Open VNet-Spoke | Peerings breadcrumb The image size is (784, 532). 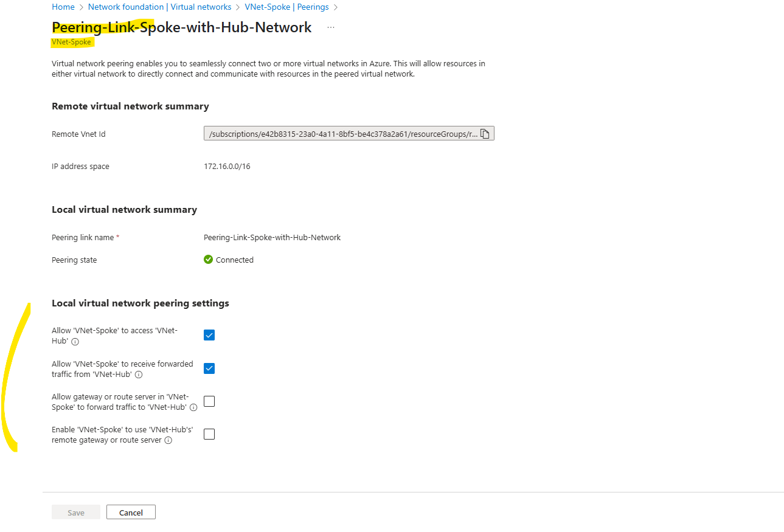pos(286,7)
